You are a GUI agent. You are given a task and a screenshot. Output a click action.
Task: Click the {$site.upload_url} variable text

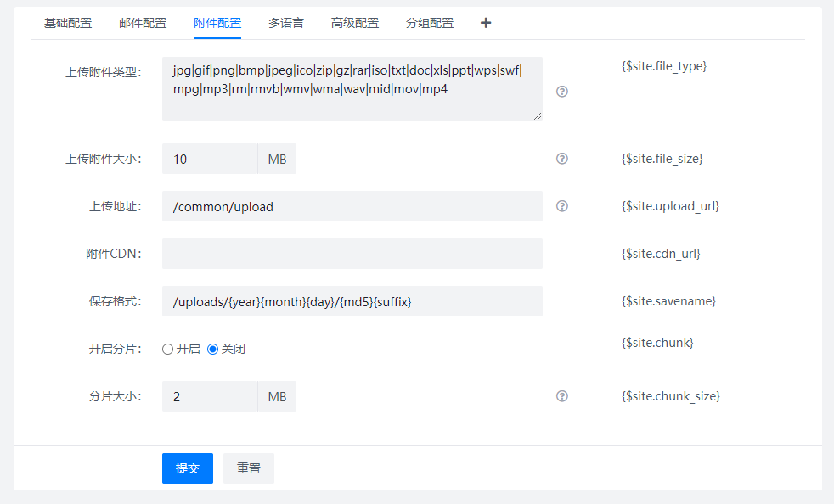tap(670, 206)
